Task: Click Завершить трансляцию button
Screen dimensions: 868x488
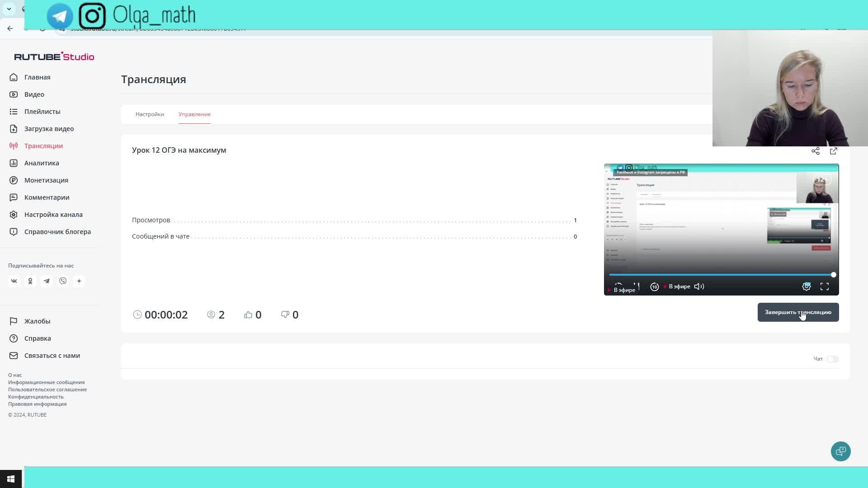Action: point(798,312)
